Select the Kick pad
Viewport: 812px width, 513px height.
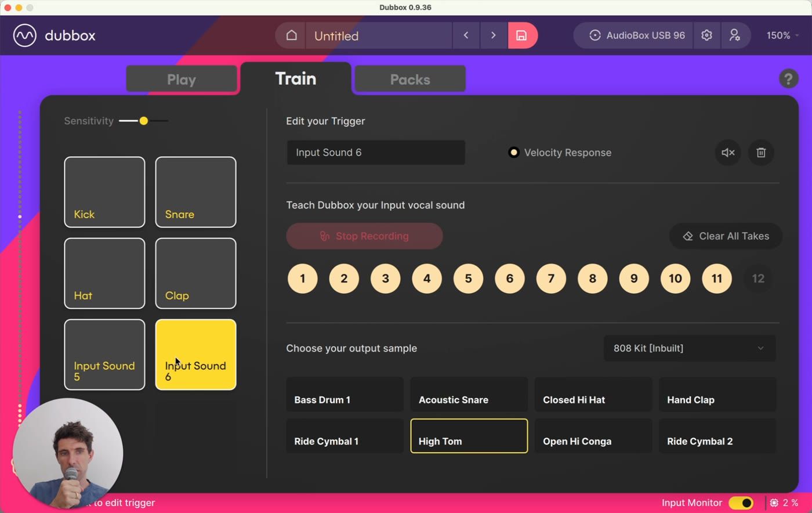click(104, 192)
